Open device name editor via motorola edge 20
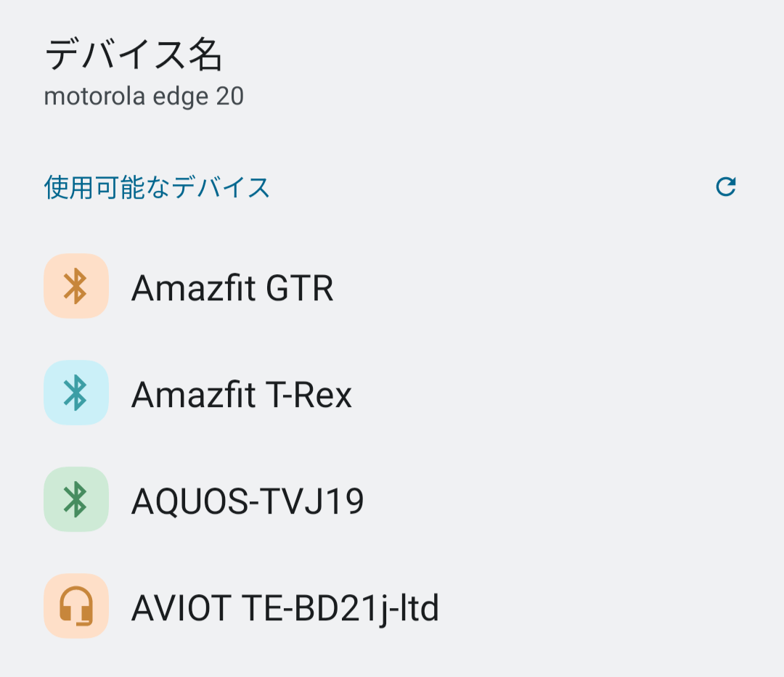 (x=144, y=96)
